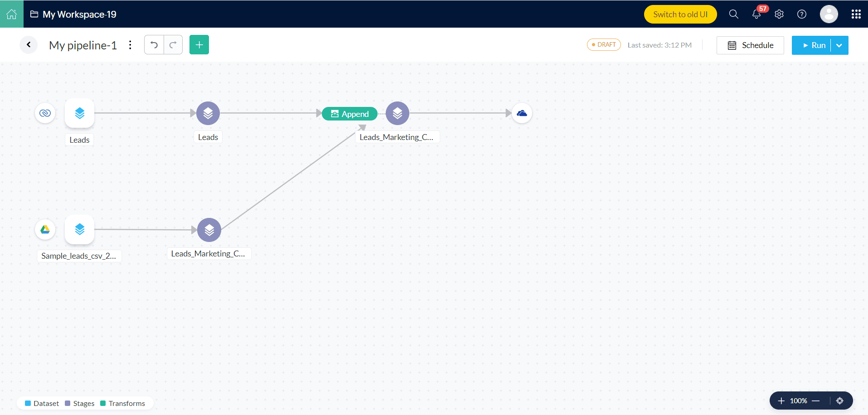
Task: Open the help question mark icon
Action: [x=802, y=14]
